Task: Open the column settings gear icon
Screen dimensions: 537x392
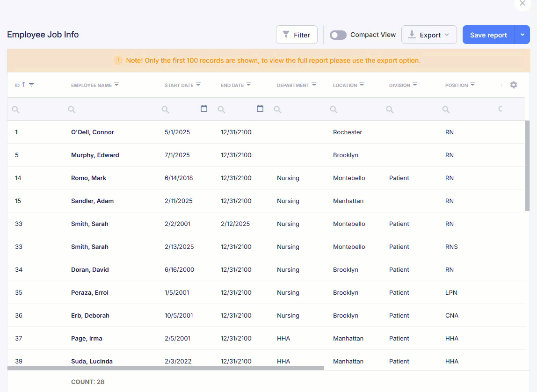Action: [513, 85]
